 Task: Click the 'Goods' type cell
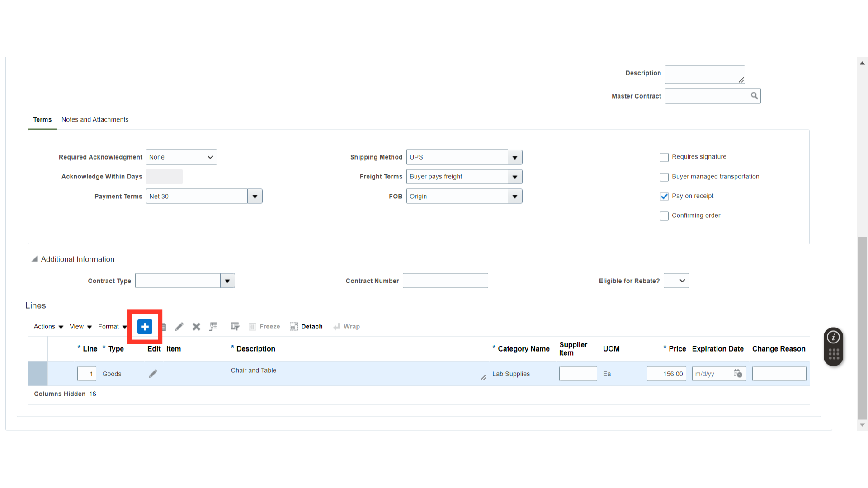pyautogui.click(x=112, y=374)
